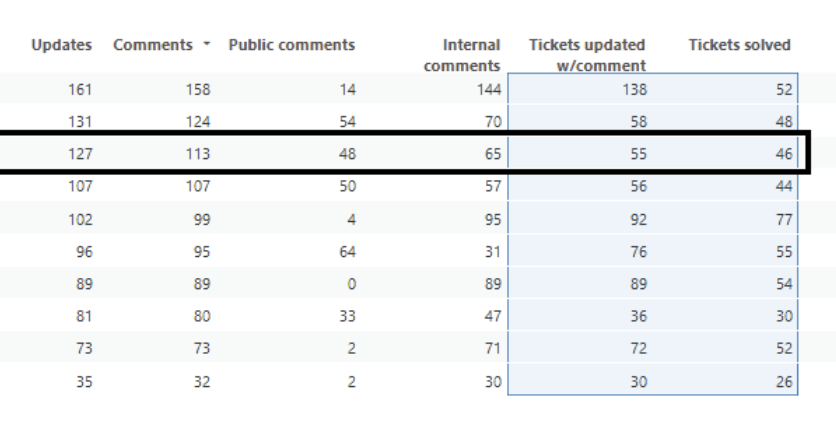Click the Public comments cell showing 64
The width and height of the screenshot is (836, 422).
(x=347, y=251)
